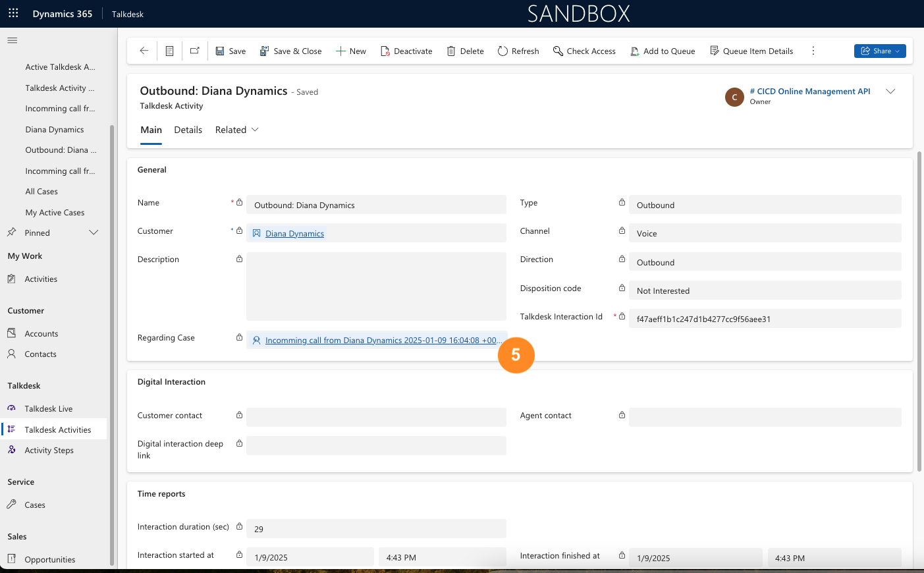Click the Disposition code field 'Not Interested'
The image size is (924, 573).
pos(765,290)
